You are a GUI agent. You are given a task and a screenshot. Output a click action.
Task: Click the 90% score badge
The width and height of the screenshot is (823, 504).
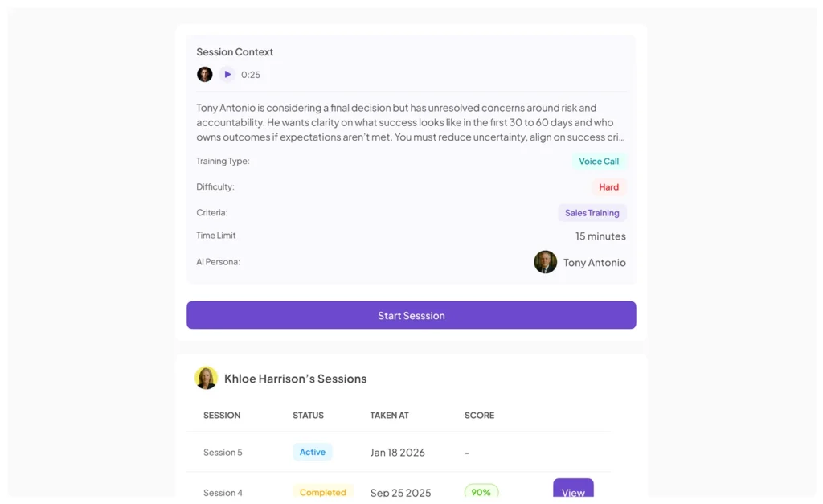pos(481,491)
